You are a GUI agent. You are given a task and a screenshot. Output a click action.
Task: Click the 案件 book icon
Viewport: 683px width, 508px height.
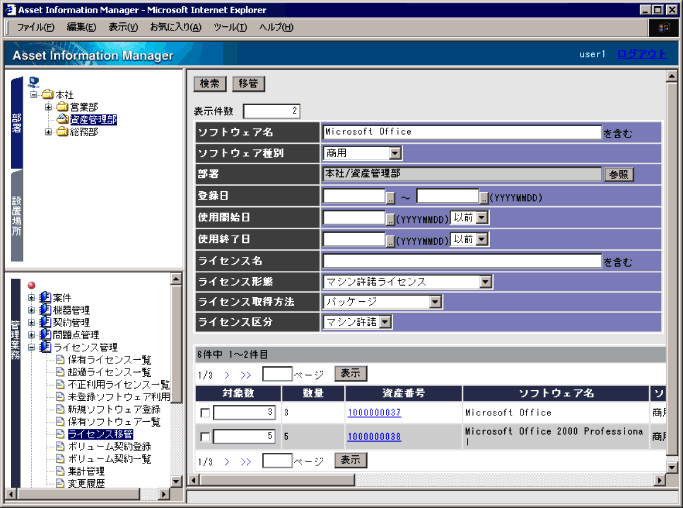click(x=45, y=298)
